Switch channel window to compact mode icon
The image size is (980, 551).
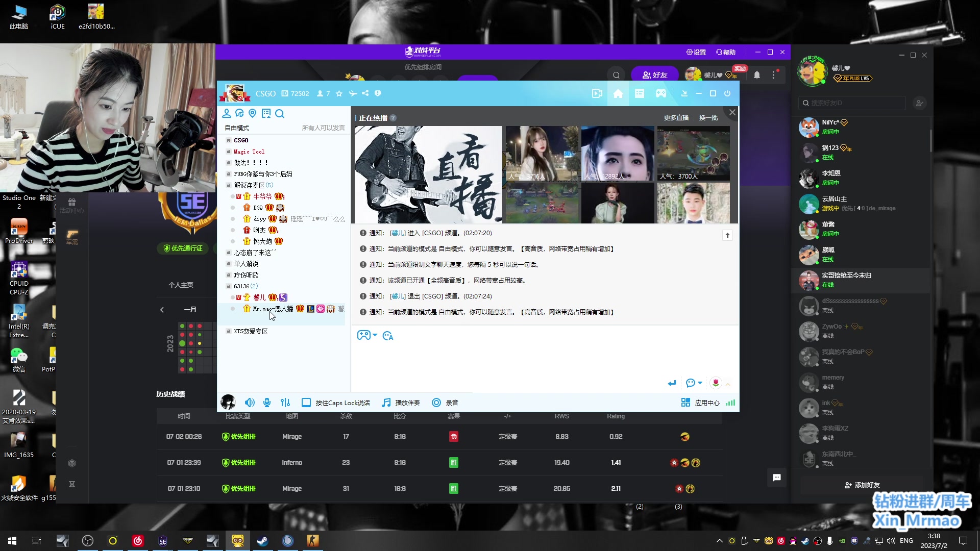(x=684, y=93)
